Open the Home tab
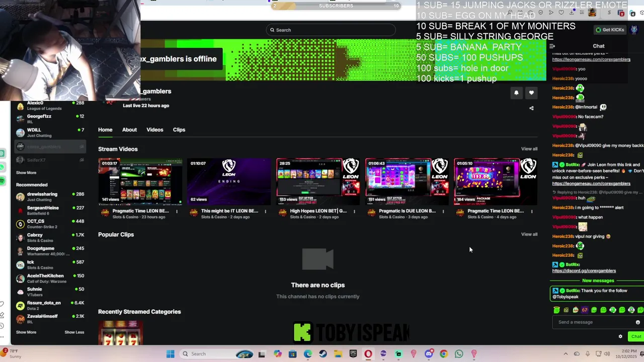Image resolution: width=644 pixels, height=362 pixels. coord(105,130)
